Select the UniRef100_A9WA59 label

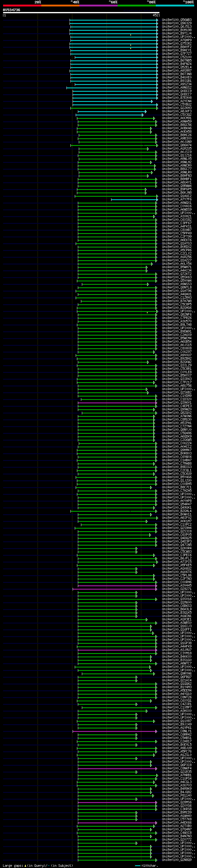(177, 122)
